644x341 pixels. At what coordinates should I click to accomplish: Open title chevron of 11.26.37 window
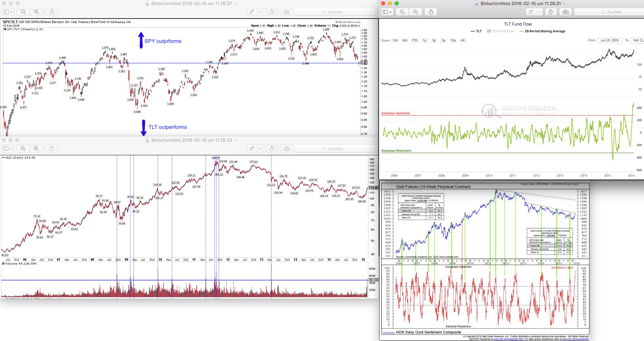coord(235,3)
